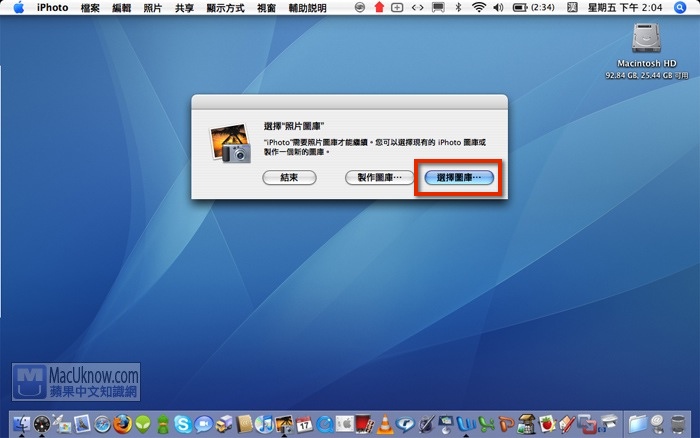
Task: Open the 共享 menu
Action: point(184,8)
